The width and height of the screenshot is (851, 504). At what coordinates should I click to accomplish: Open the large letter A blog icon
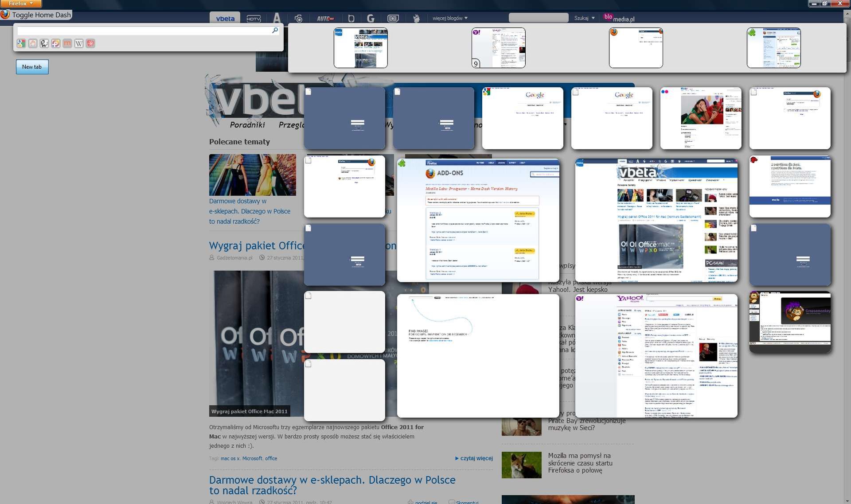click(x=277, y=18)
